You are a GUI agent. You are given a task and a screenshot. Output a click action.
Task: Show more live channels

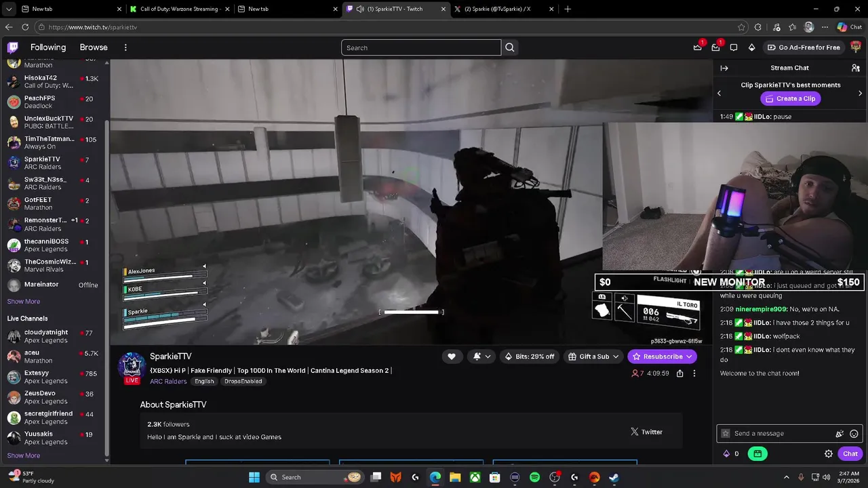pyautogui.click(x=24, y=455)
